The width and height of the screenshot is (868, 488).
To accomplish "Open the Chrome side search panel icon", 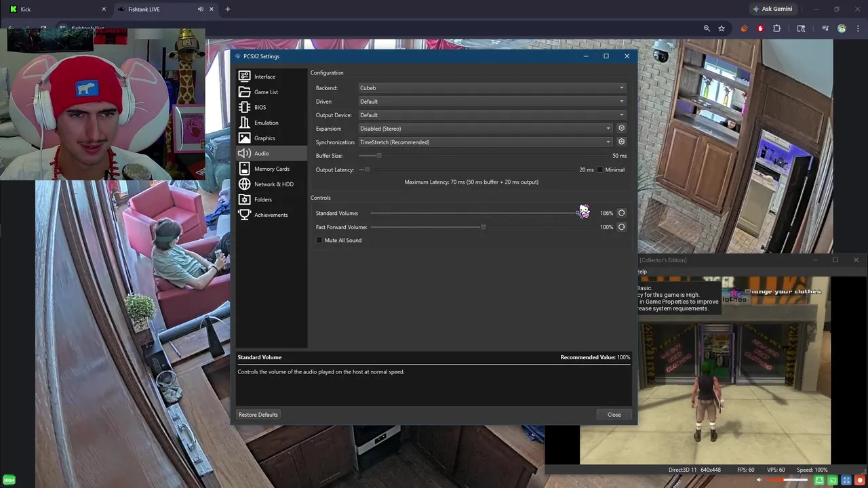I will [x=801, y=28].
